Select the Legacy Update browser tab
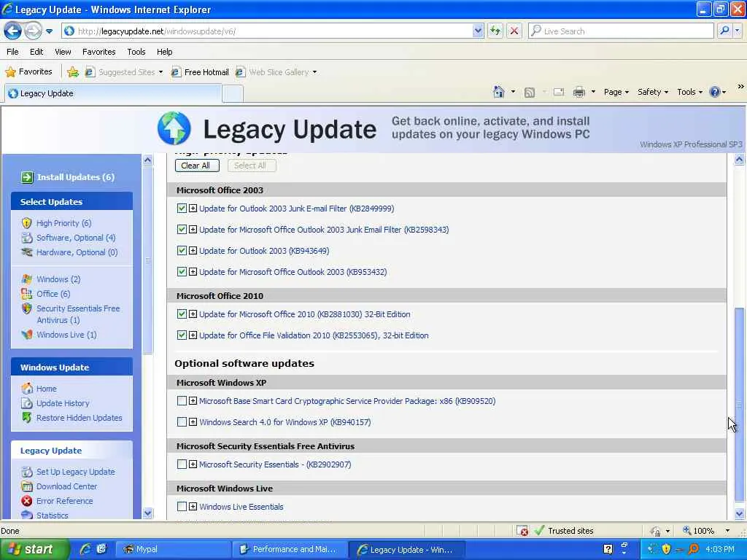747x560 pixels. [x=113, y=93]
